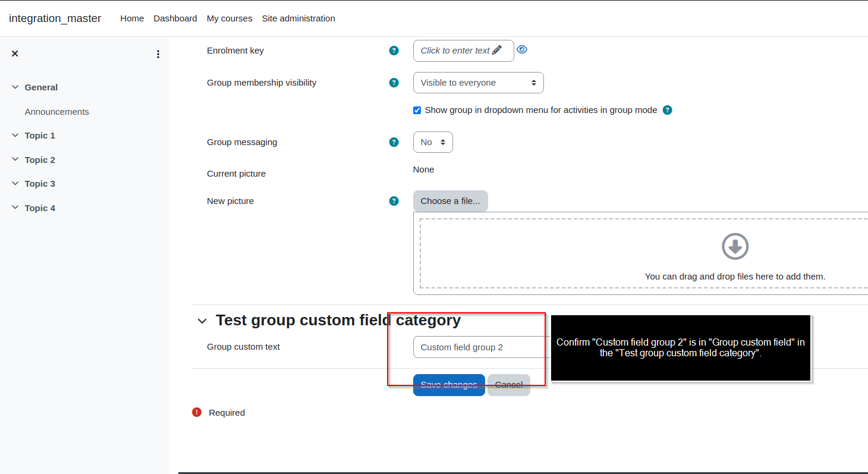Open help for Enrolment key
Viewport: 868px width, 474px height.
pos(394,51)
